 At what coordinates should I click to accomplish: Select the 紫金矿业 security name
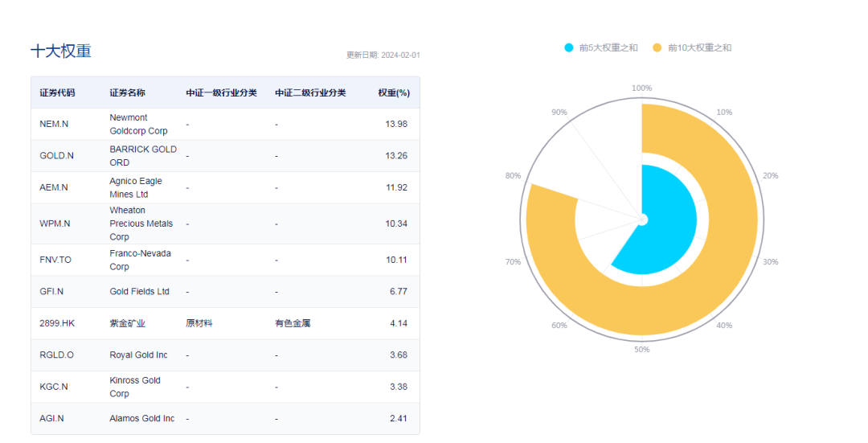pos(127,323)
